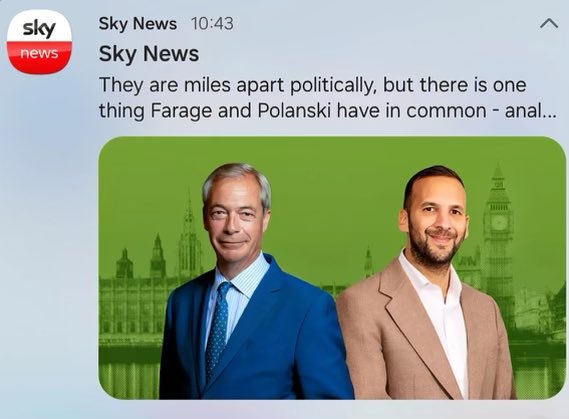Click the blue polka-dot tie
The height and width of the screenshot is (419, 569).
218,330
